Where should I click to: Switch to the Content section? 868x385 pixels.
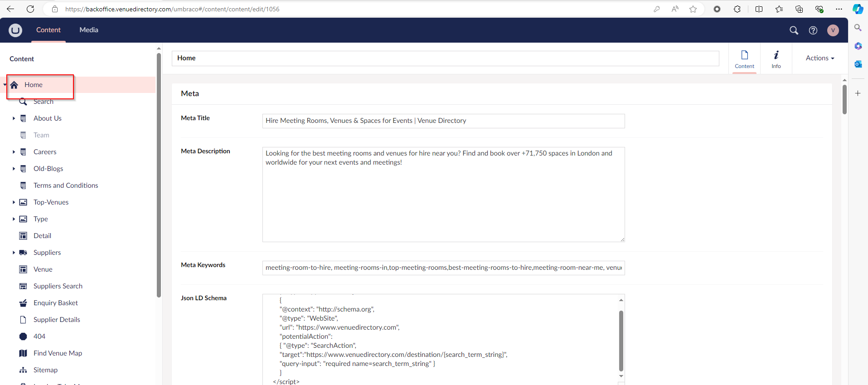48,30
